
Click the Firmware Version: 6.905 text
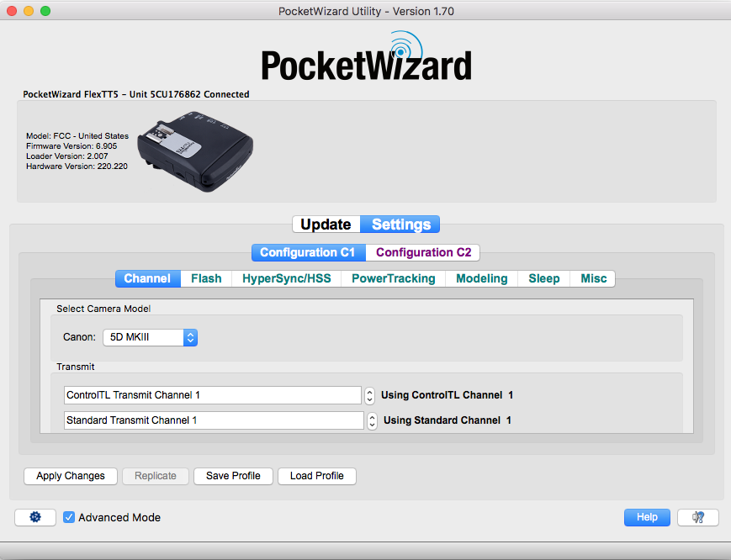[72, 146]
